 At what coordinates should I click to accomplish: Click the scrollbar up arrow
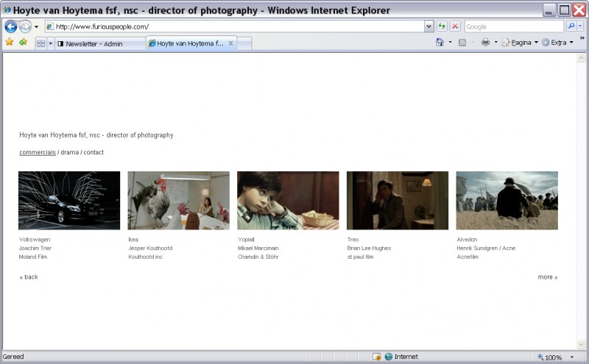click(581, 58)
